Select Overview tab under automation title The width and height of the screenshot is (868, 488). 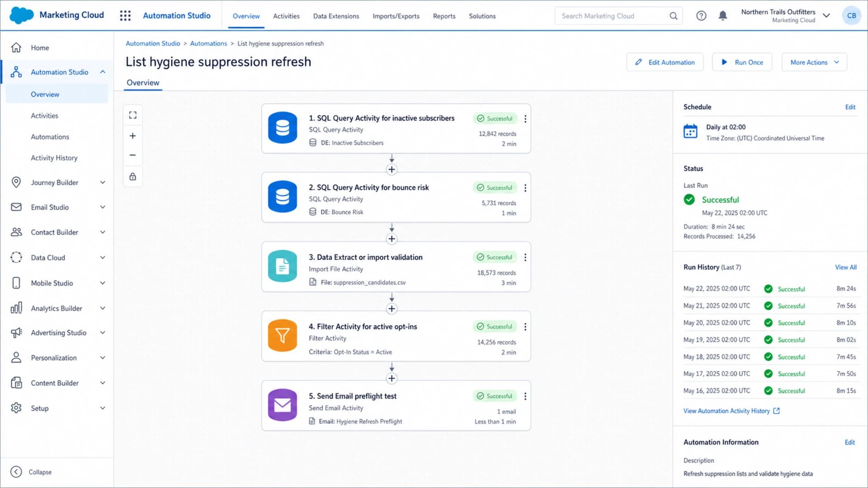coord(143,83)
